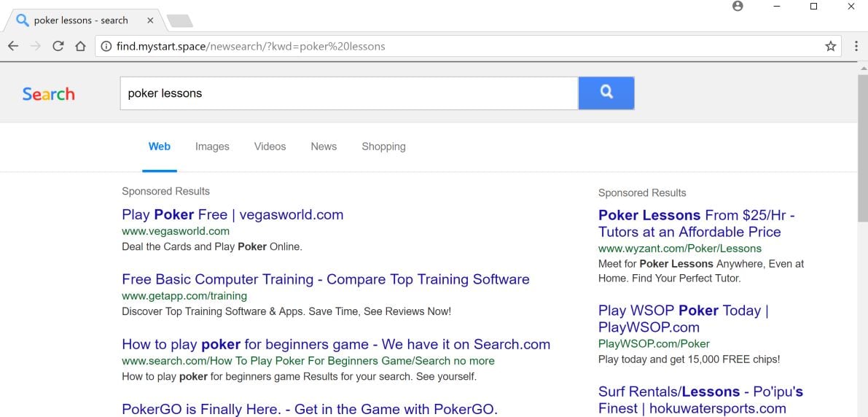Open the Chrome three-dot menu

point(856,47)
